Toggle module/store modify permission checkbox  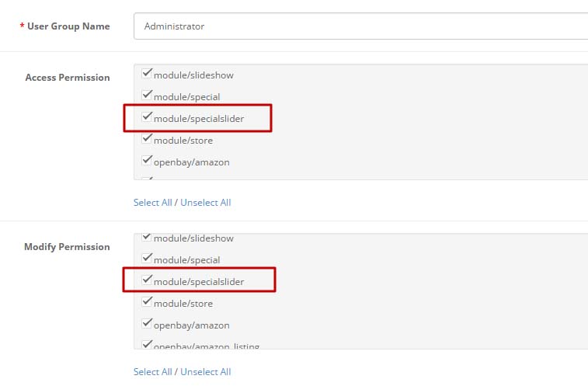(147, 302)
